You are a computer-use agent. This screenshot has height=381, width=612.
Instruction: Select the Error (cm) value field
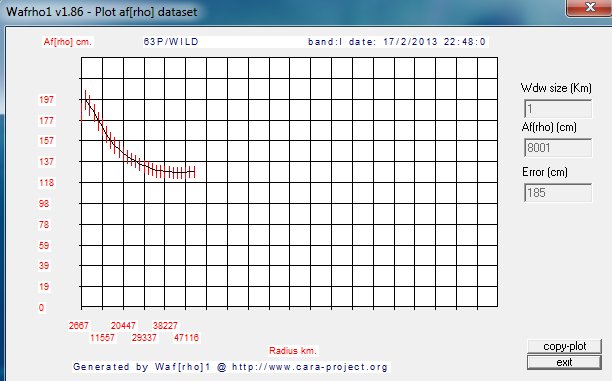point(558,193)
